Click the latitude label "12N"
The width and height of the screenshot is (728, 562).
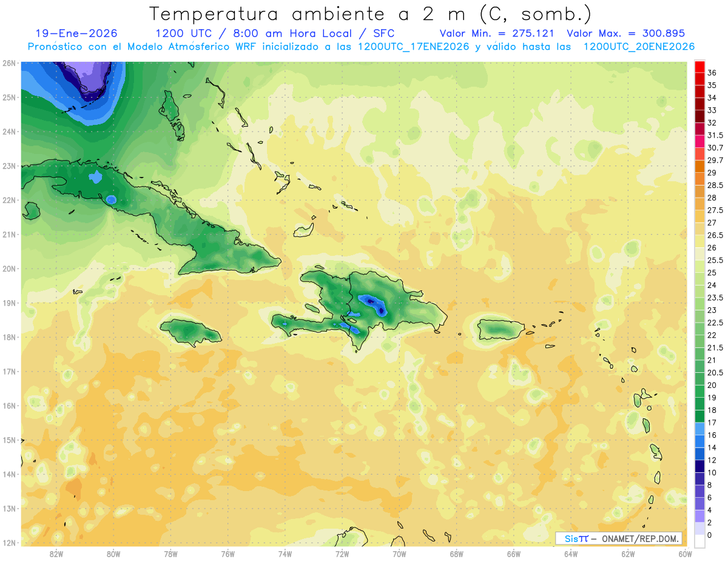coord(9,543)
